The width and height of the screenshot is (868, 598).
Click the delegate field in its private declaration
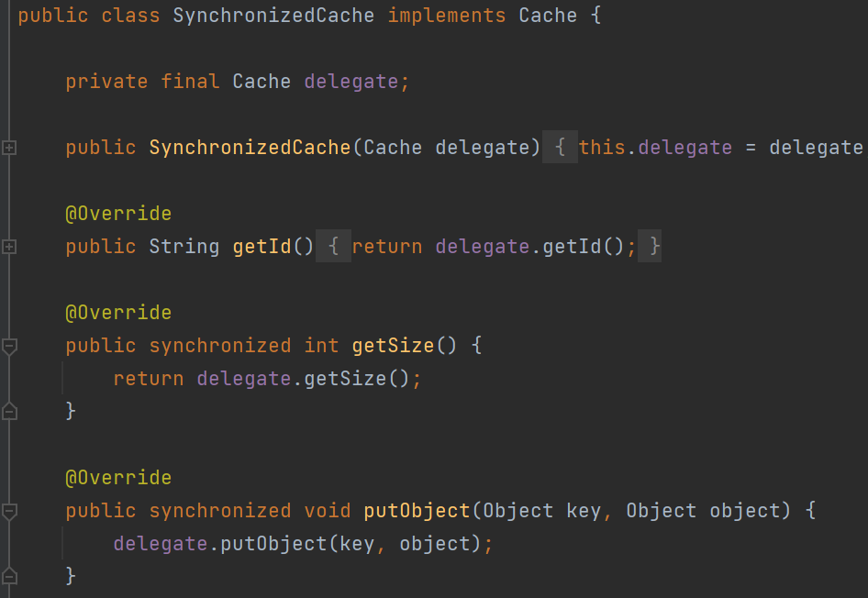pyautogui.click(x=351, y=82)
